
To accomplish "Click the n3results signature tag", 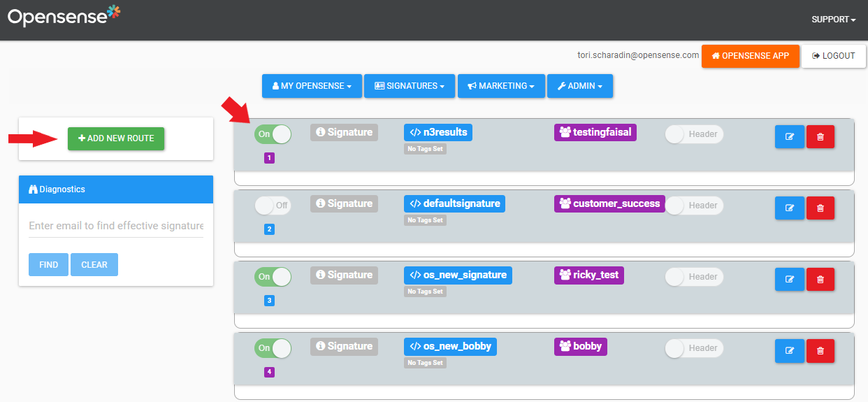I will coord(438,132).
